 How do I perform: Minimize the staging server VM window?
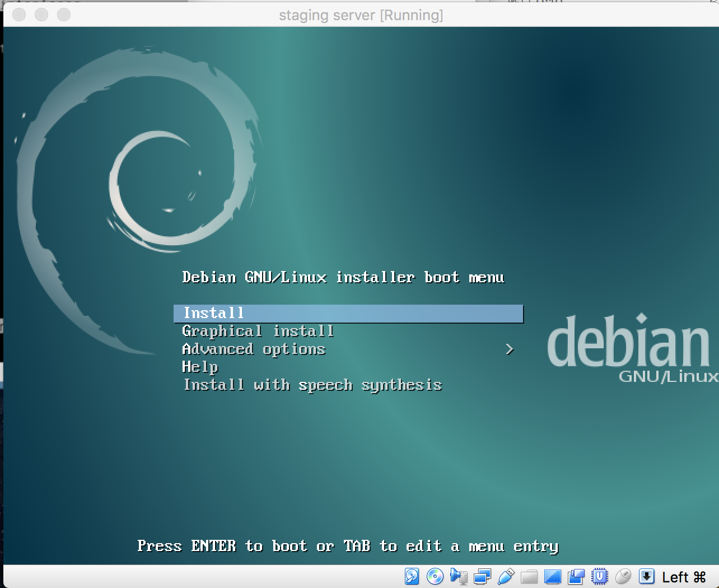(41, 15)
